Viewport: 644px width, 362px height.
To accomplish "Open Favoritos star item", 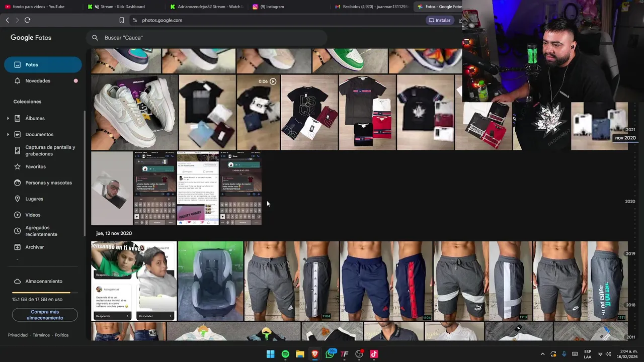I will [x=35, y=167].
